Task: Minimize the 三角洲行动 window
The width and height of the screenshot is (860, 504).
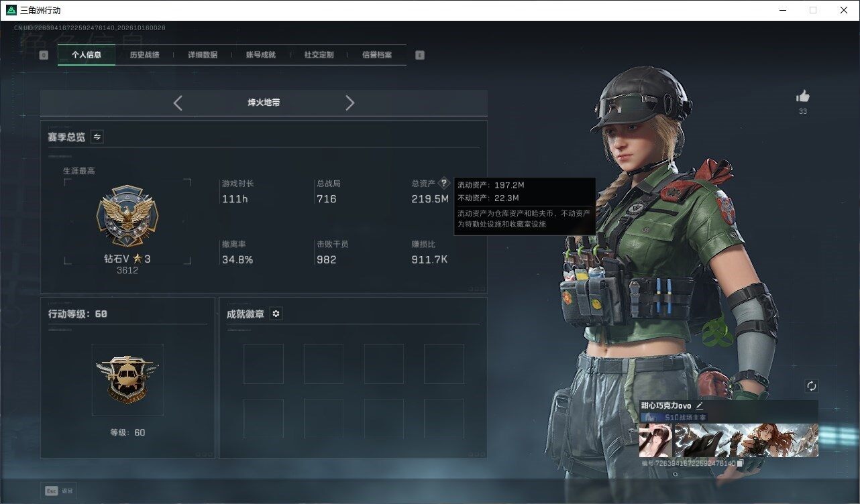Action: [782, 10]
